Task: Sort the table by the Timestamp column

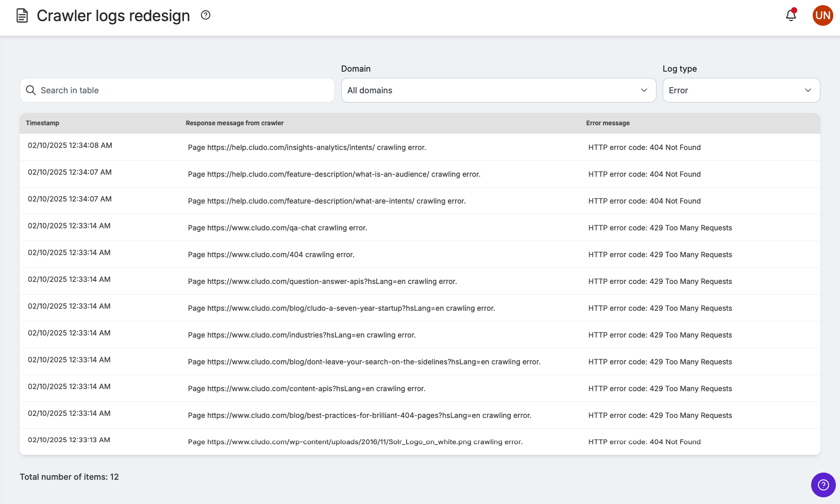Action: [x=43, y=123]
